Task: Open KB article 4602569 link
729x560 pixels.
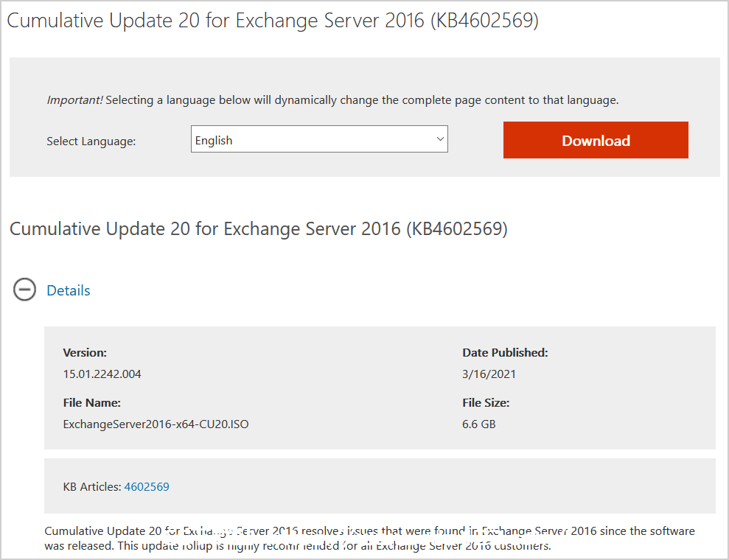Action: point(147,486)
